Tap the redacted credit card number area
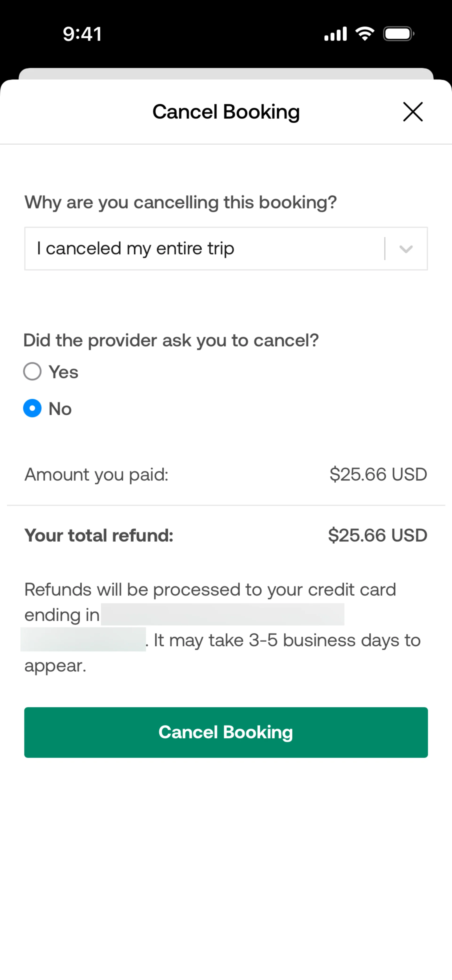 coord(222,614)
